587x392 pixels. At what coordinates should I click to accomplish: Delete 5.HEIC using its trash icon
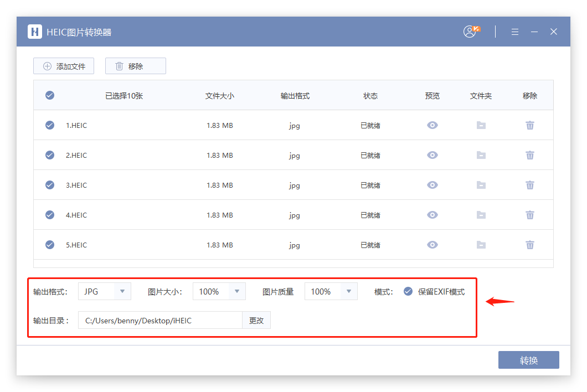(x=530, y=245)
